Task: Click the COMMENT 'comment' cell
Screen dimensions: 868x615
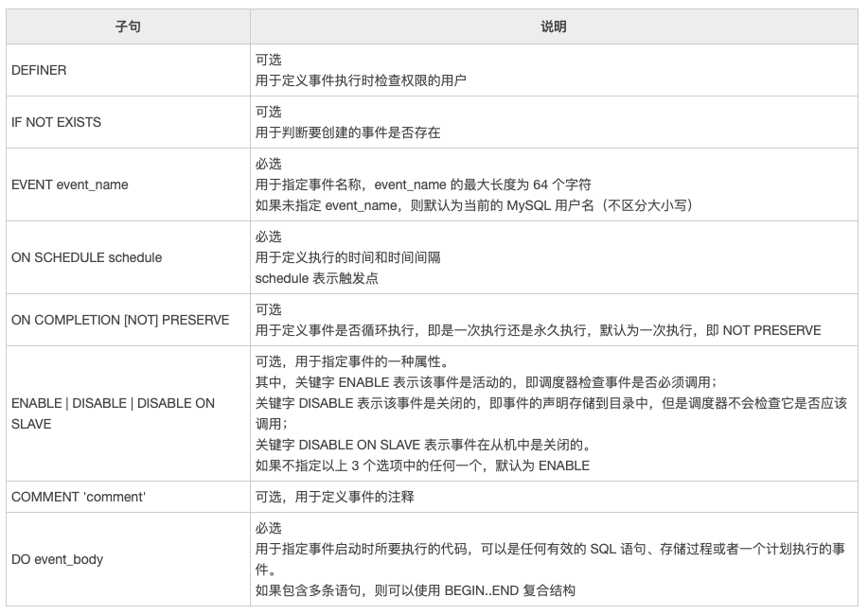Action: pyautogui.click(x=78, y=497)
